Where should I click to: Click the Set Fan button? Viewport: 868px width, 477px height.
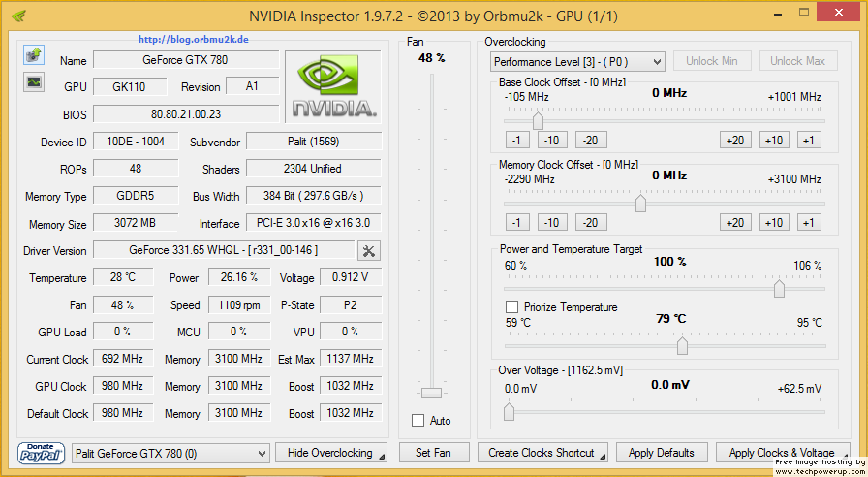click(434, 453)
